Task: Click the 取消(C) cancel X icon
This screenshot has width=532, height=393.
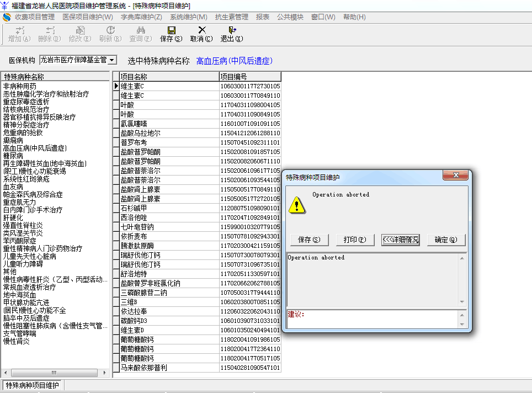Action: (202, 30)
